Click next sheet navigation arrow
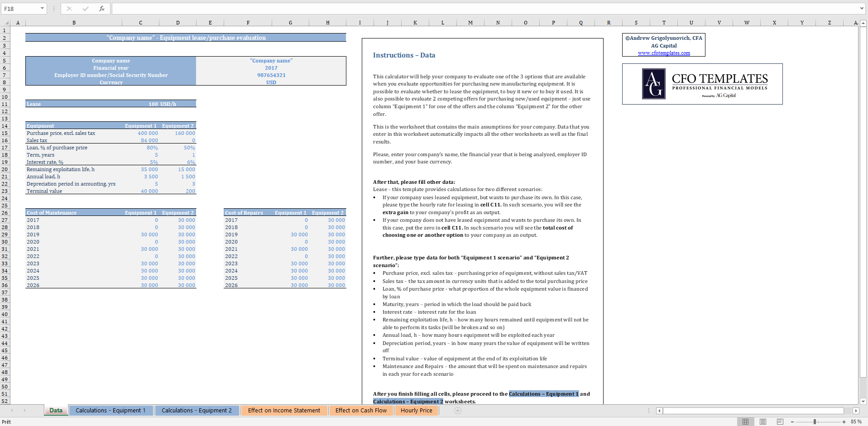Image resolution: width=868 pixels, height=426 pixels. pos(24,411)
